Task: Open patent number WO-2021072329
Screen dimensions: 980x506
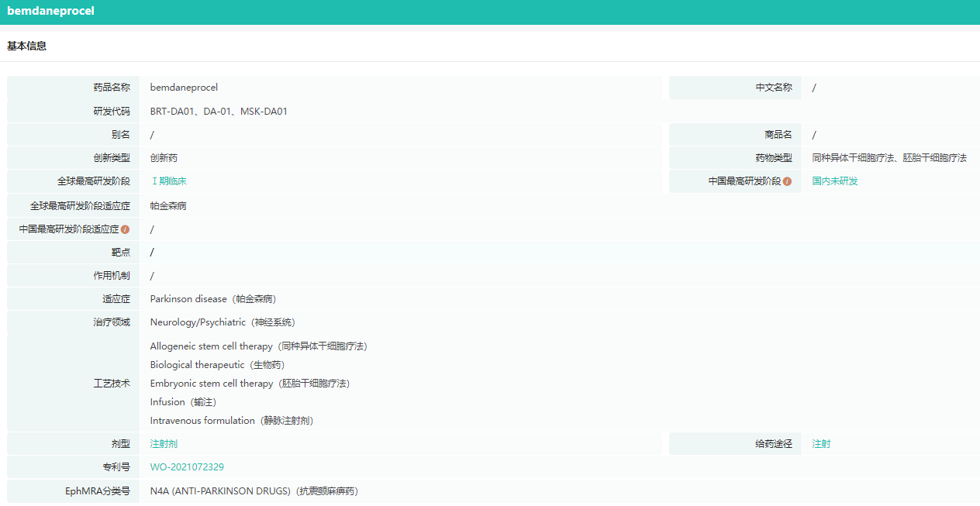Action: [x=187, y=467]
